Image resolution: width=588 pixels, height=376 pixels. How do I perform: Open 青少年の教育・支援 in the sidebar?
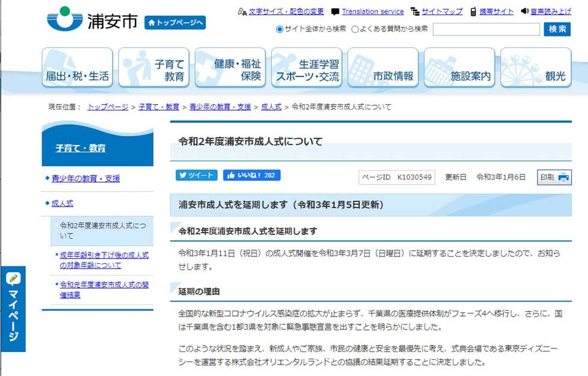[x=85, y=179]
